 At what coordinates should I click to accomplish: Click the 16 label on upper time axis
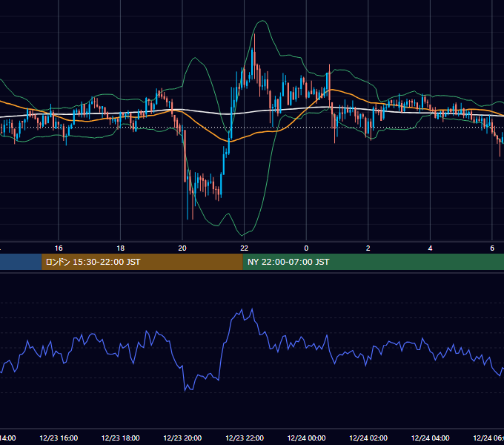[59, 248]
